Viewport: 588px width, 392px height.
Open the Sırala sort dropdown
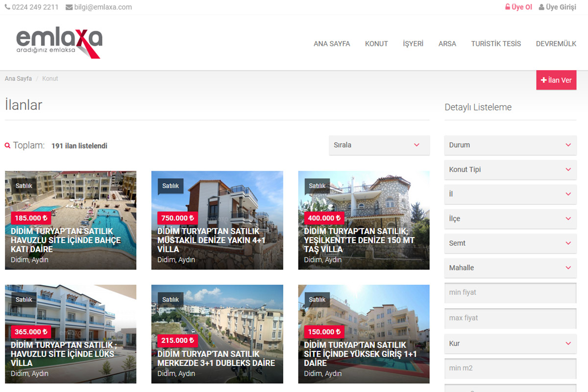click(x=379, y=145)
